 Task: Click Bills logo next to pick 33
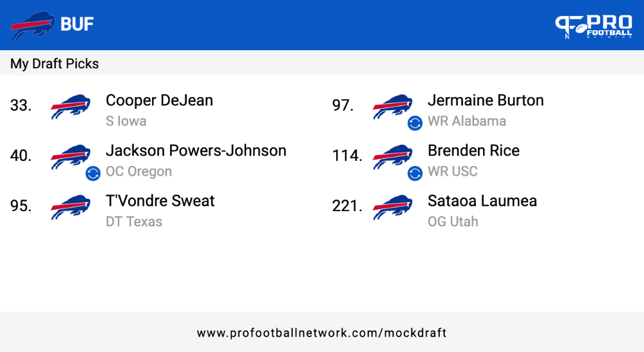click(x=70, y=106)
